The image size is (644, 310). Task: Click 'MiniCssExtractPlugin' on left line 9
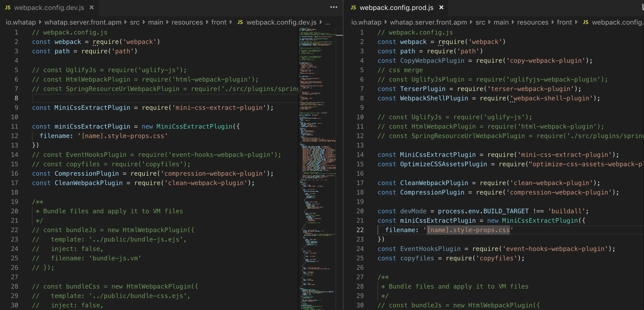[x=92, y=107]
